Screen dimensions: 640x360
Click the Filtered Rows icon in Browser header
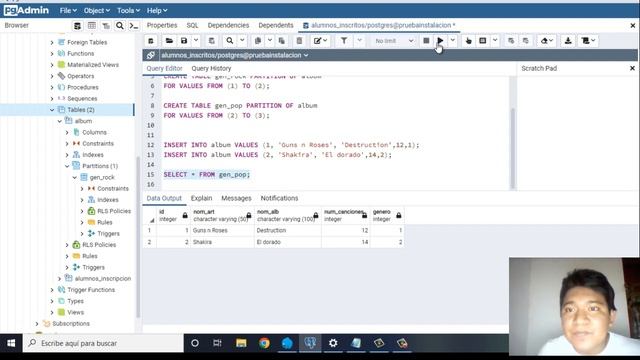[x=106, y=26]
